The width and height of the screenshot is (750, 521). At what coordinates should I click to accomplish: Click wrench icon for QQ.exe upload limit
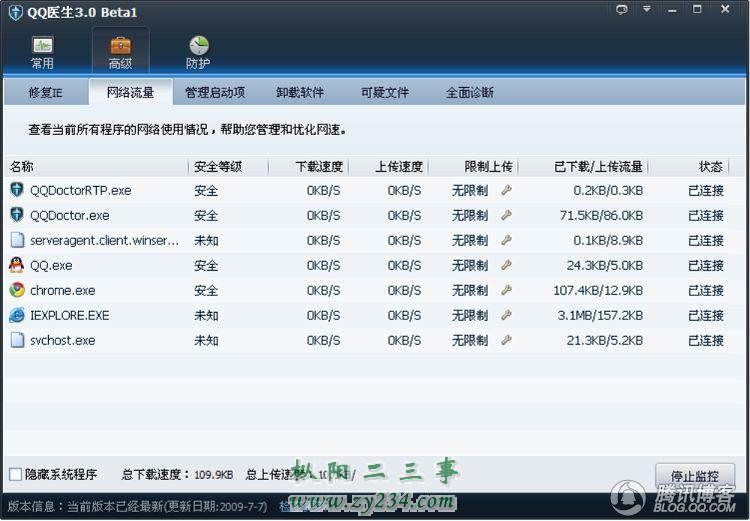[x=507, y=265]
